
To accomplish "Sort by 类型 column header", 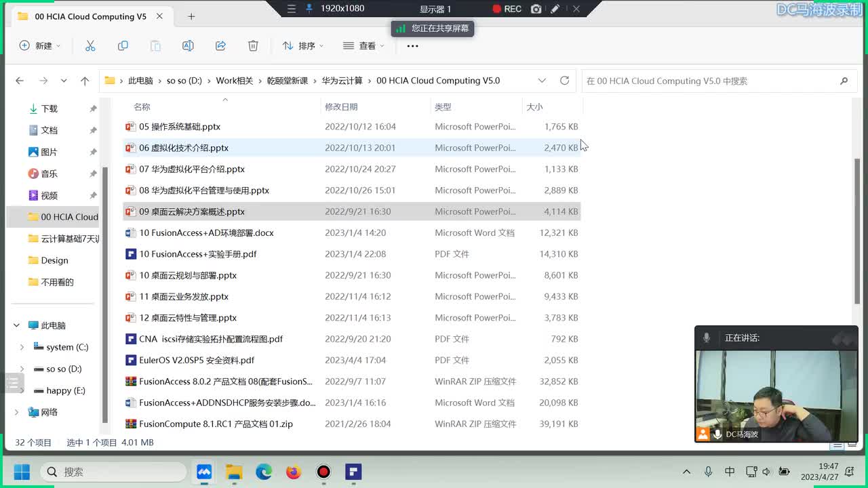I will [x=443, y=106].
